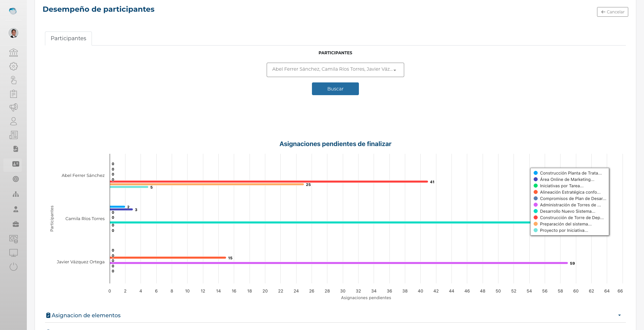Toggle Preparación del sistema legend series
Image resolution: width=644 pixels, height=330 pixels.
[x=565, y=224]
